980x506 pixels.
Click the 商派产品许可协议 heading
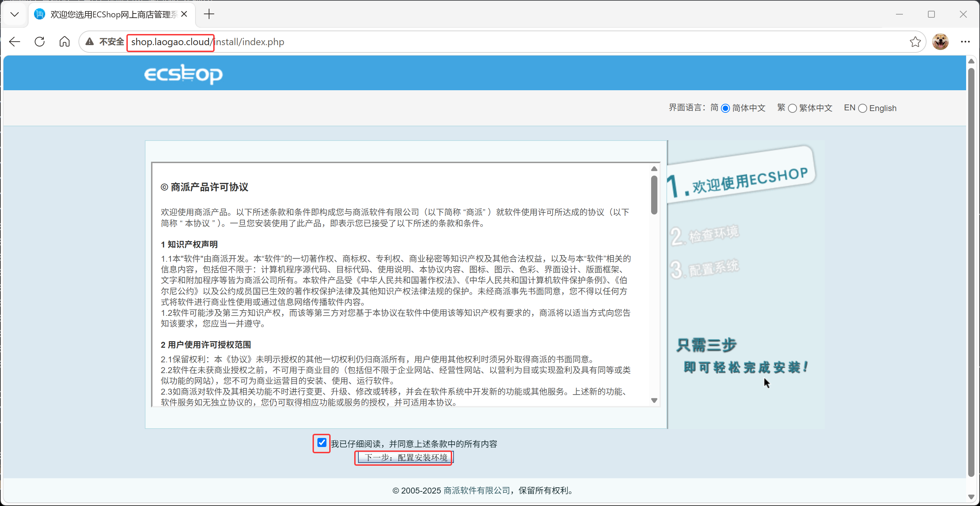pos(204,187)
